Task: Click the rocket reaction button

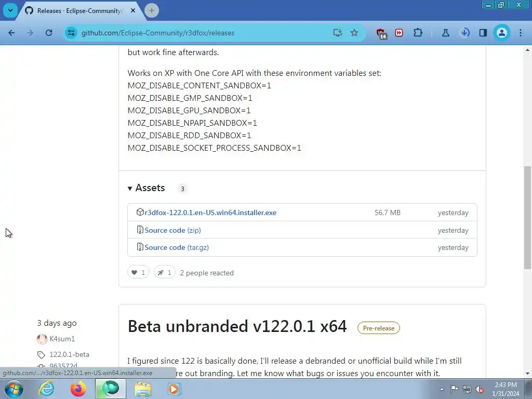Action: pyautogui.click(x=165, y=272)
